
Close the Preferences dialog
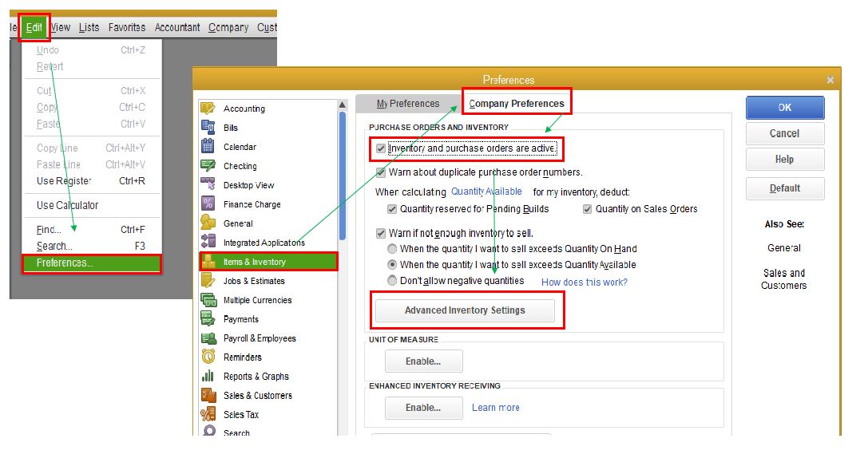pyautogui.click(x=830, y=81)
